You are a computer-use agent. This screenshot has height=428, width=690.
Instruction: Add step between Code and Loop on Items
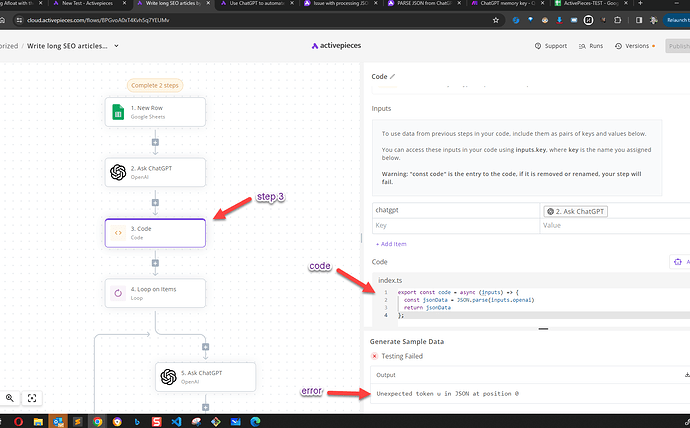155,263
